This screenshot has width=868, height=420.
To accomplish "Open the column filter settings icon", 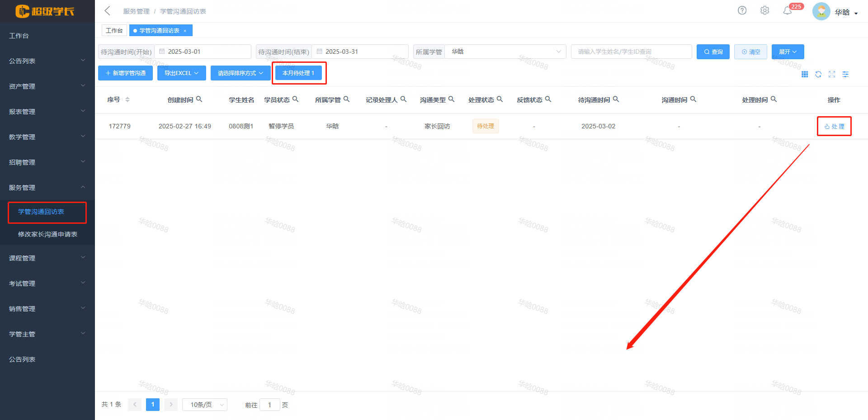I will coord(845,74).
